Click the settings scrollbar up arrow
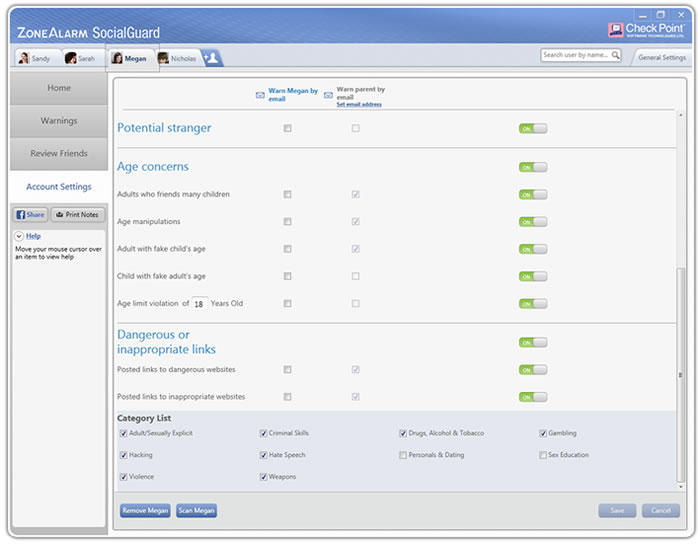 [x=680, y=115]
